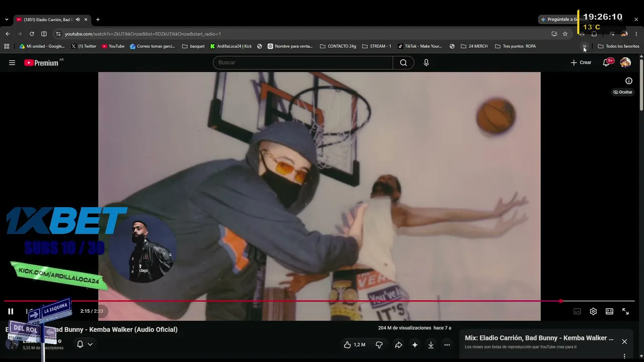The image size is (644, 362).
Task: Open Nombre para venta bookmark
Action: 290,46
